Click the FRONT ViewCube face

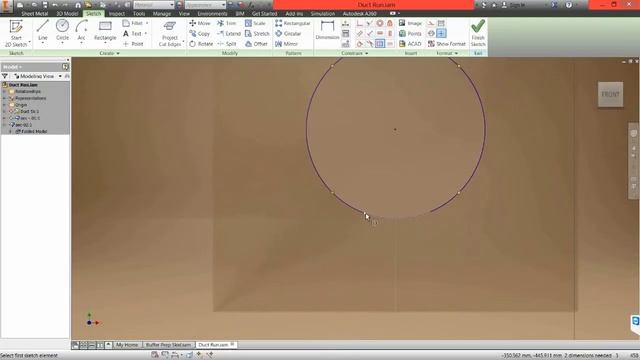click(611, 94)
